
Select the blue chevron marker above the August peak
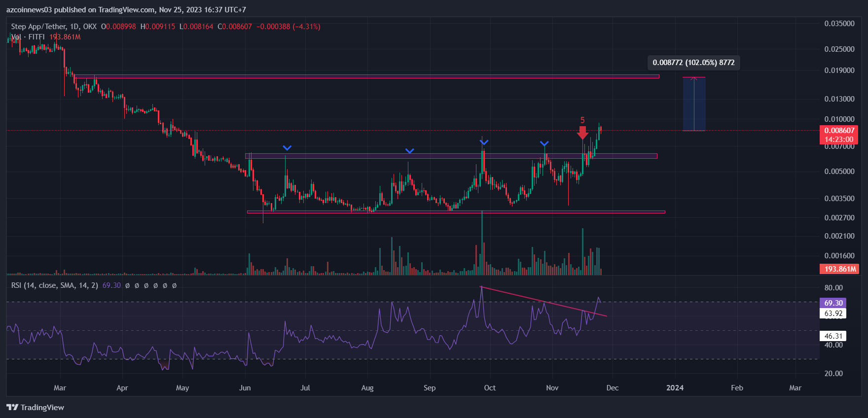[409, 151]
